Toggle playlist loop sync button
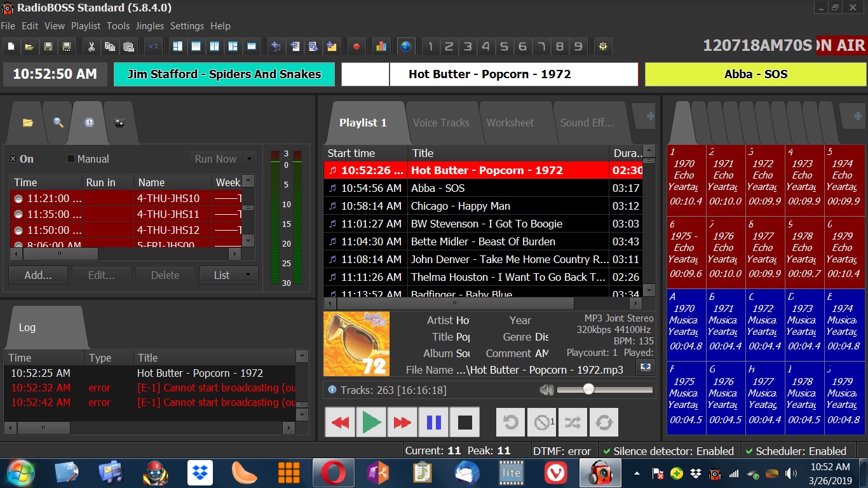The height and width of the screenshot is (488, 868). pos(604,423)
